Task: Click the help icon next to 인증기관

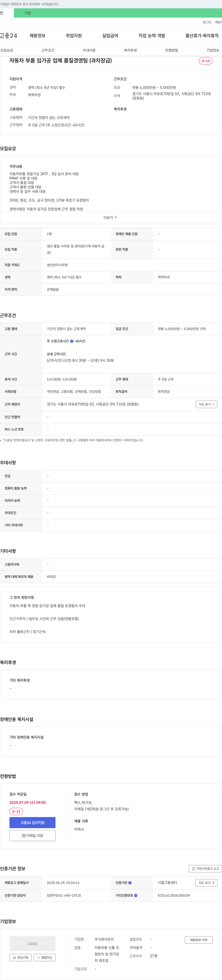Action: click(x=130, y=883)
